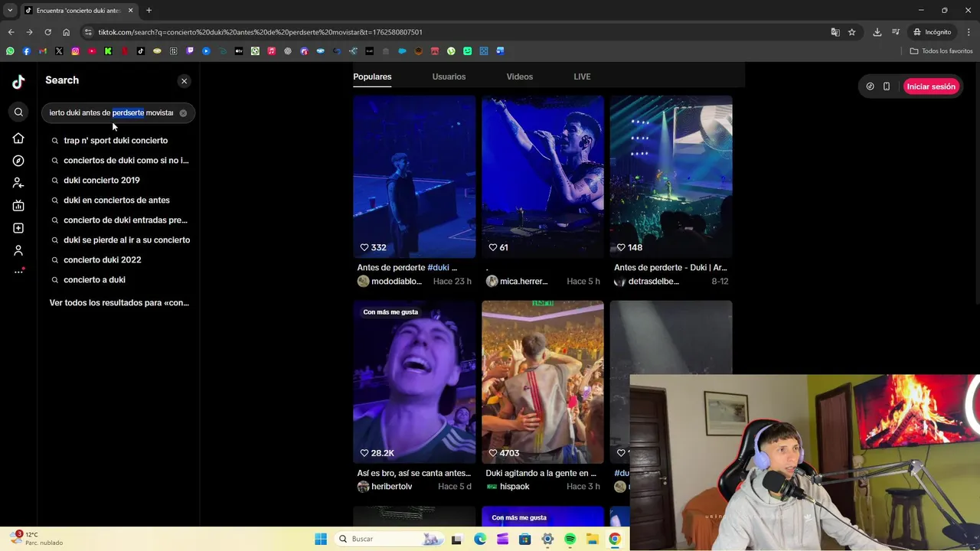Click the address bar URL

(260, 32)
